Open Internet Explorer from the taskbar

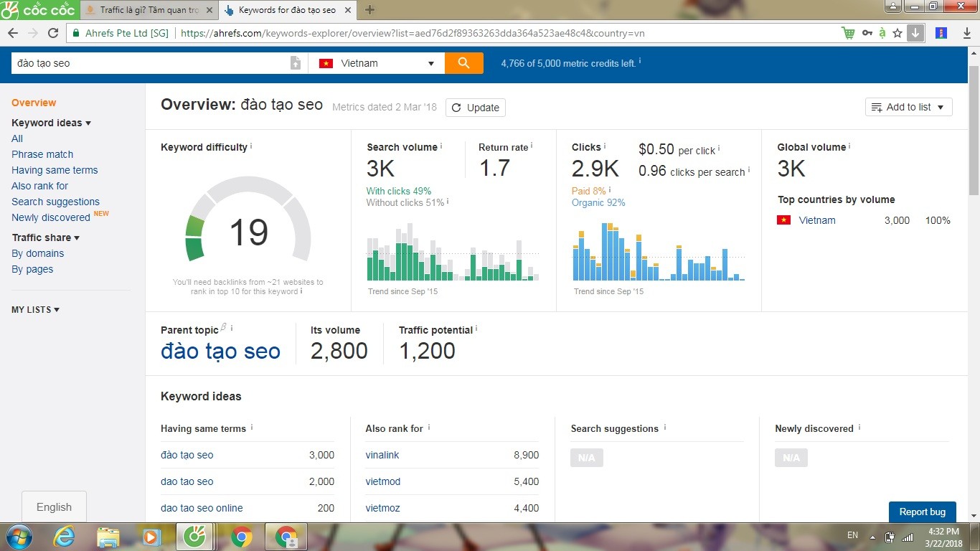pos(65,537)
